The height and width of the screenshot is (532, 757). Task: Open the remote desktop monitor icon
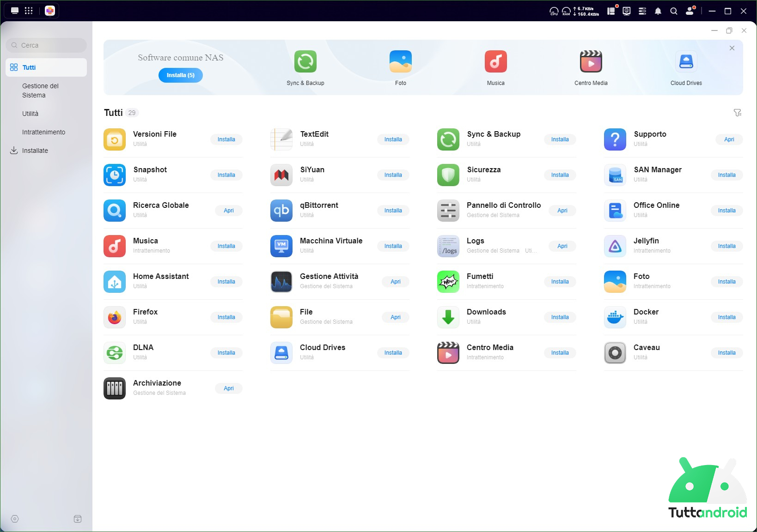tap(627, 11)
